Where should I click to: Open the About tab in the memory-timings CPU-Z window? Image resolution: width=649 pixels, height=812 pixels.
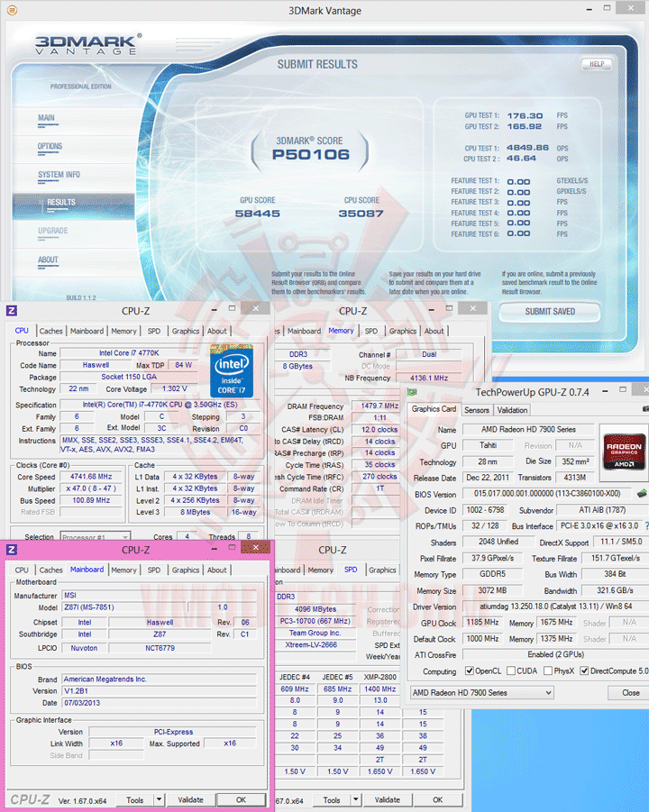434,331
